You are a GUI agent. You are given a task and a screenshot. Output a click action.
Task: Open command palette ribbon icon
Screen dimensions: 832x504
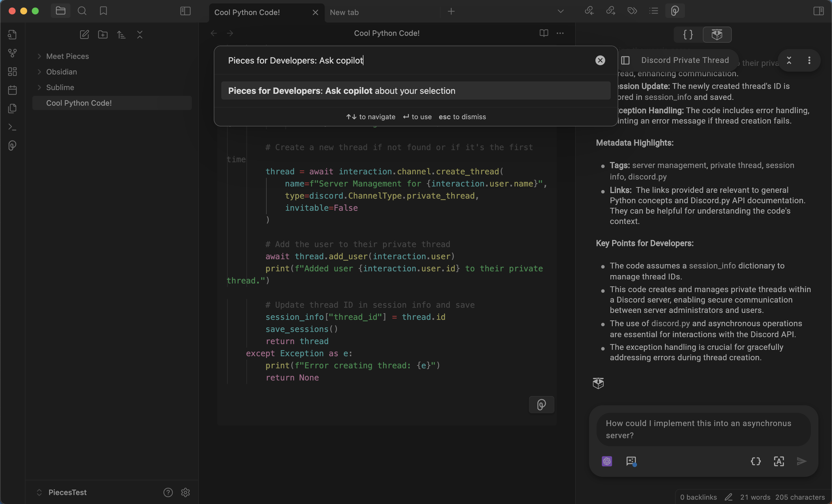point(12,127)
